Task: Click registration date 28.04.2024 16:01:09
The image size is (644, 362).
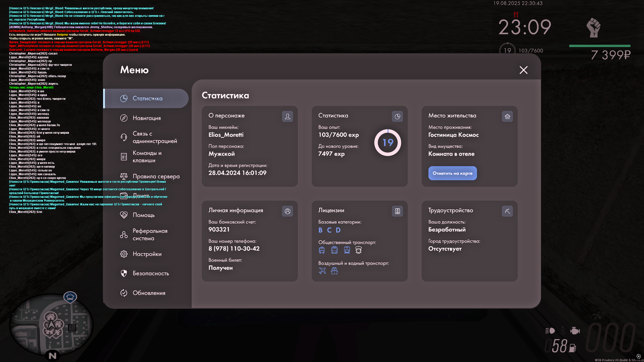Action: [237, 173]
